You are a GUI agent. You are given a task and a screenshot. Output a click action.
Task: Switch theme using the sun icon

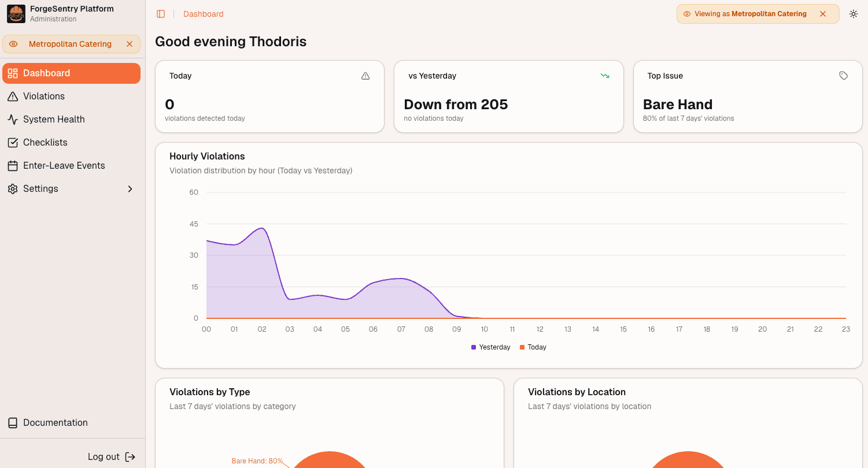[x=853, y=14]
